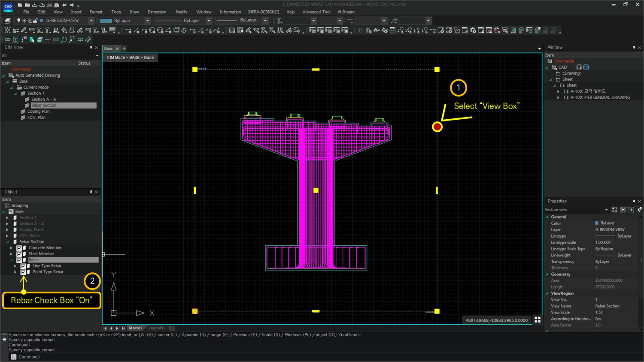Uncheck the Concrete Member checkbox
Screen dimensions: 644x362
coord(18,247)
